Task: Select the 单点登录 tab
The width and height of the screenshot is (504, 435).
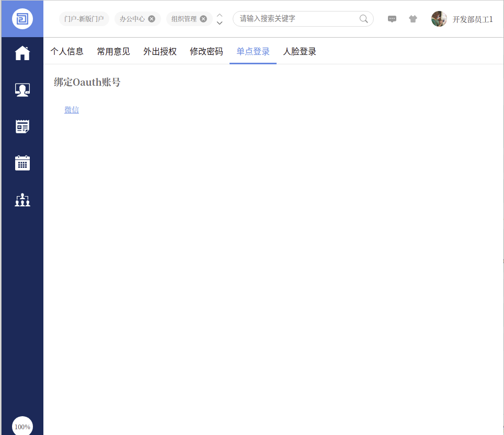Action: tap(253, 51)
